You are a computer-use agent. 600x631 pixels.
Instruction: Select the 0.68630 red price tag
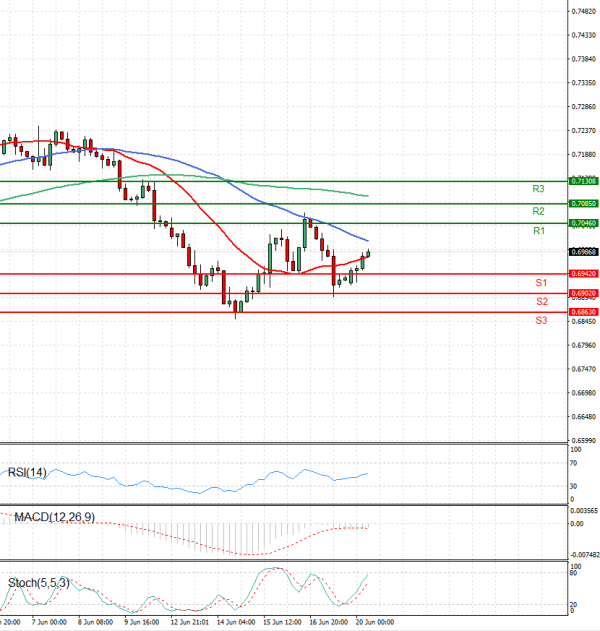pyautogui.click(x=584, y=312)
